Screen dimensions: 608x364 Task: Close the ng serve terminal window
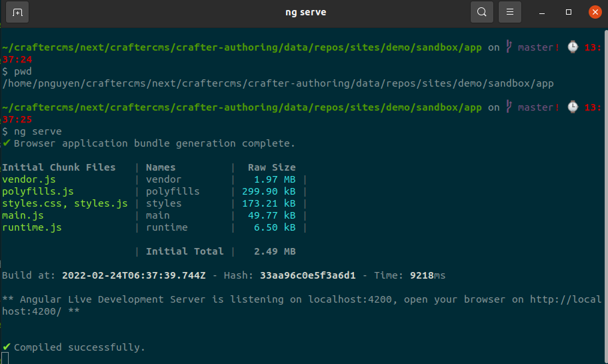pos(593,12)
